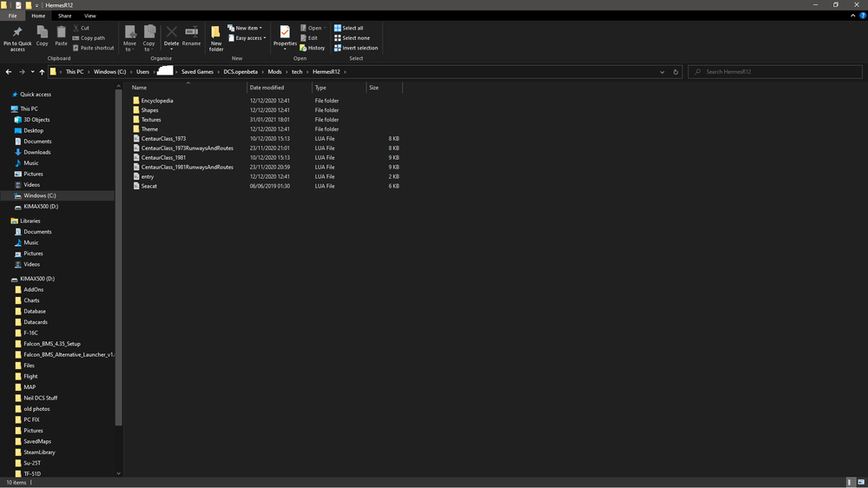
Task: Click Select none in the ribbon
Action: (x=352, y=37)
